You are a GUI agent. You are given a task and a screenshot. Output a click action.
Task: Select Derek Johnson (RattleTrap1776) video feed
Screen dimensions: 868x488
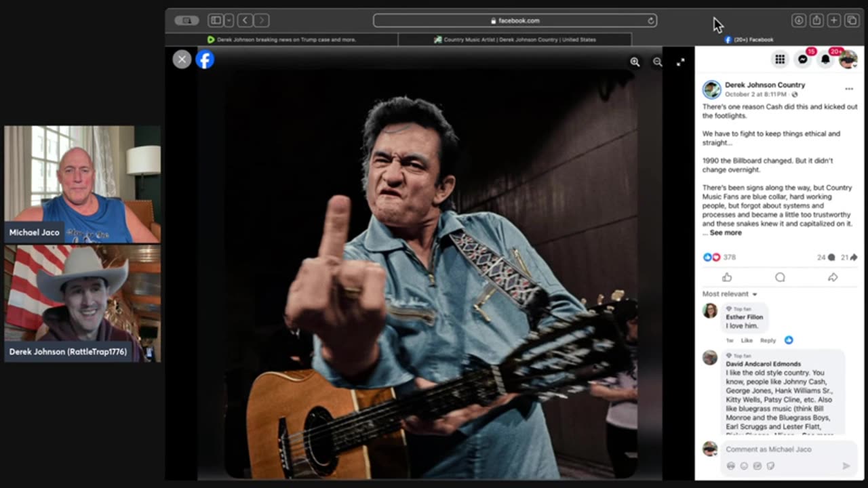[x=83, y=303]
